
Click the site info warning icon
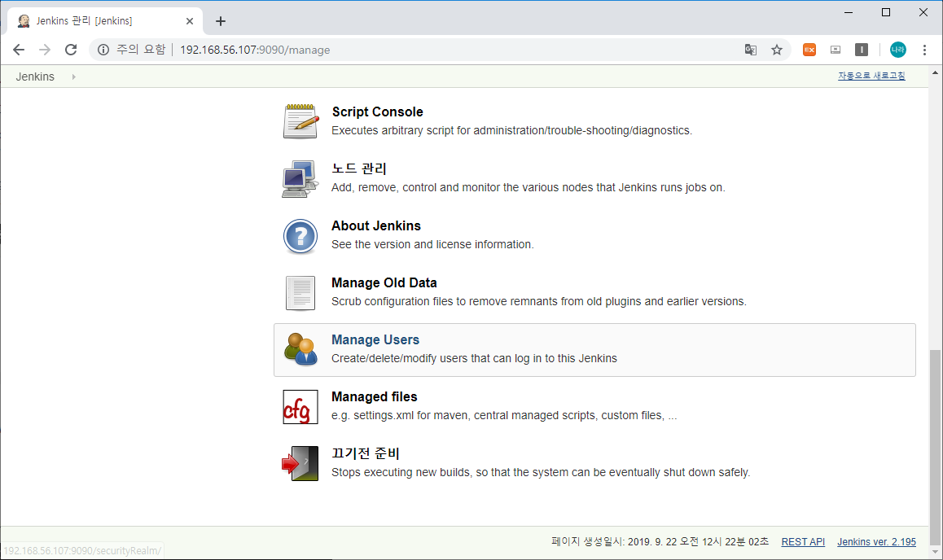pos(103,50)
